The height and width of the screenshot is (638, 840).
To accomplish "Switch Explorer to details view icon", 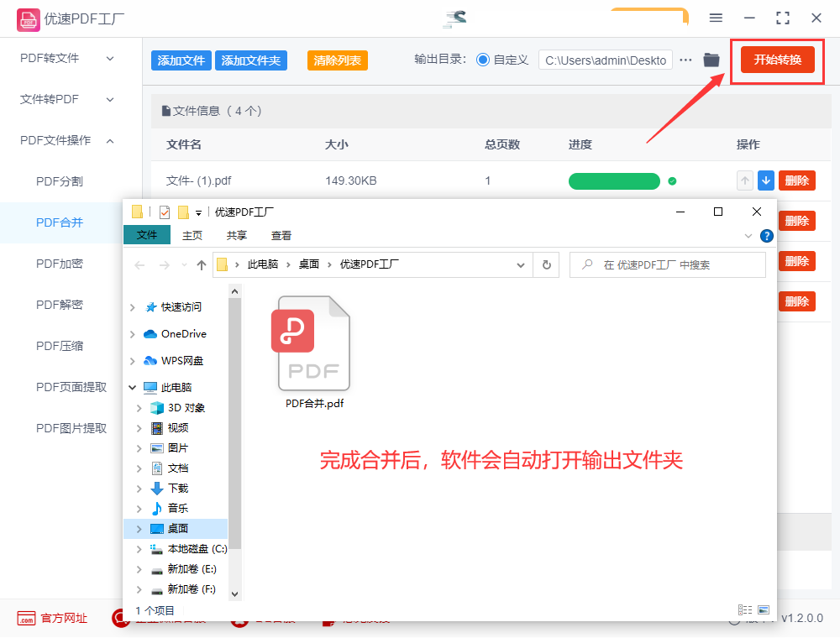I will click(744, 610).
